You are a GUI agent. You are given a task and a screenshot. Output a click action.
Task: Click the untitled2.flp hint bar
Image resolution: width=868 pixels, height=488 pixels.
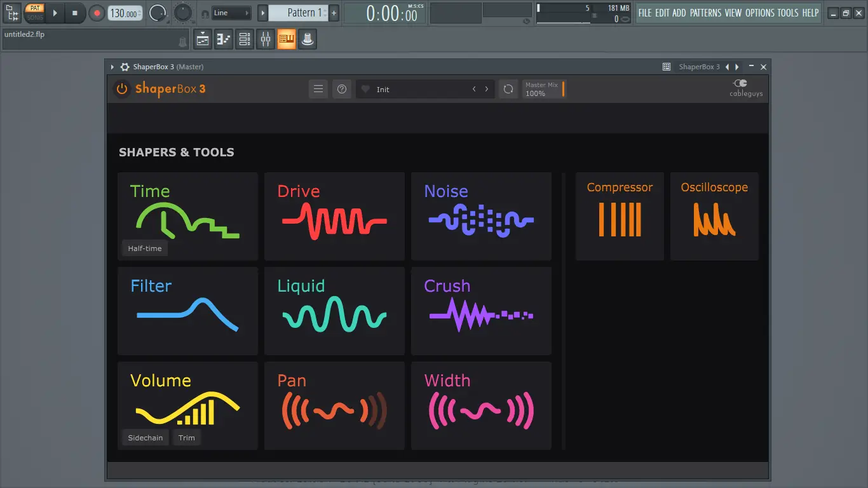click(95, 39)
